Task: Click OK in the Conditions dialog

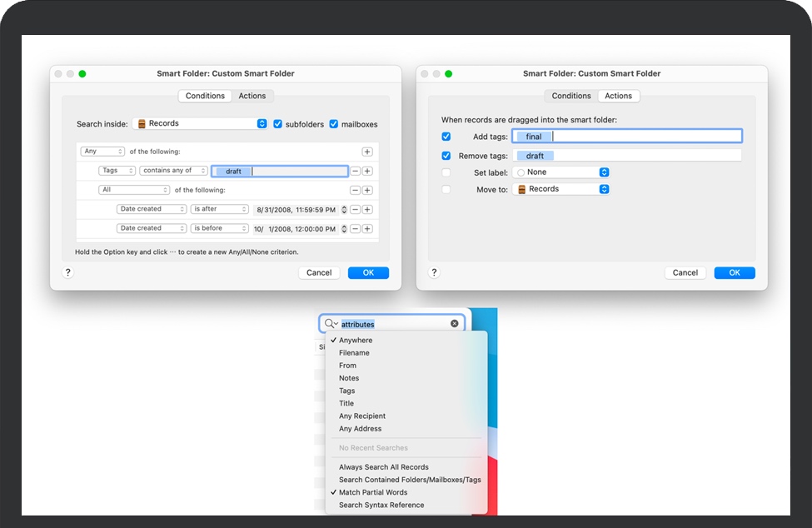Action: coord(368,272)
